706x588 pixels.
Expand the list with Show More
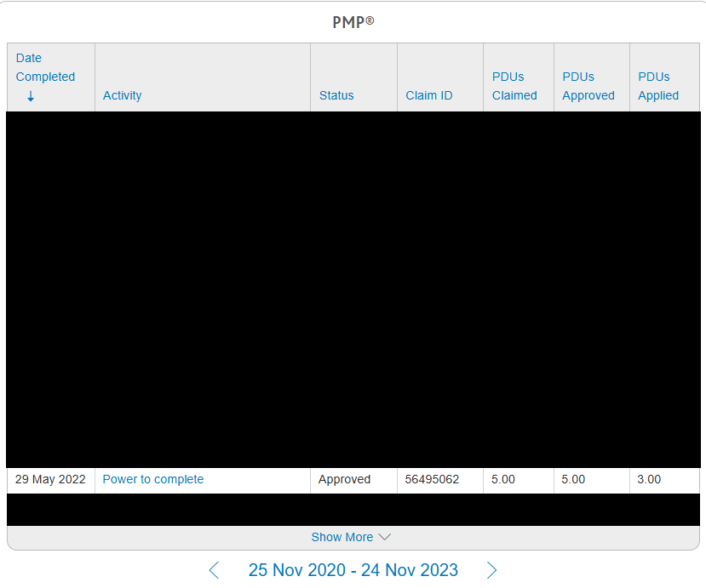point(351,537)
